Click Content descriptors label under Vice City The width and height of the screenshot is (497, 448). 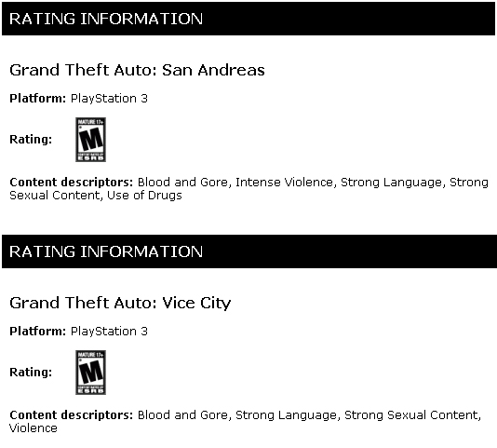click(72, 415)
